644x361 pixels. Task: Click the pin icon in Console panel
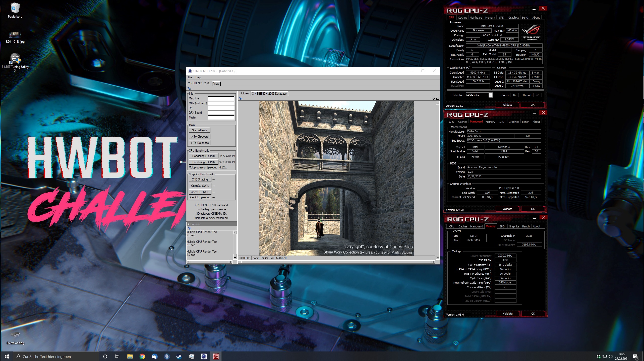[189, 228]
